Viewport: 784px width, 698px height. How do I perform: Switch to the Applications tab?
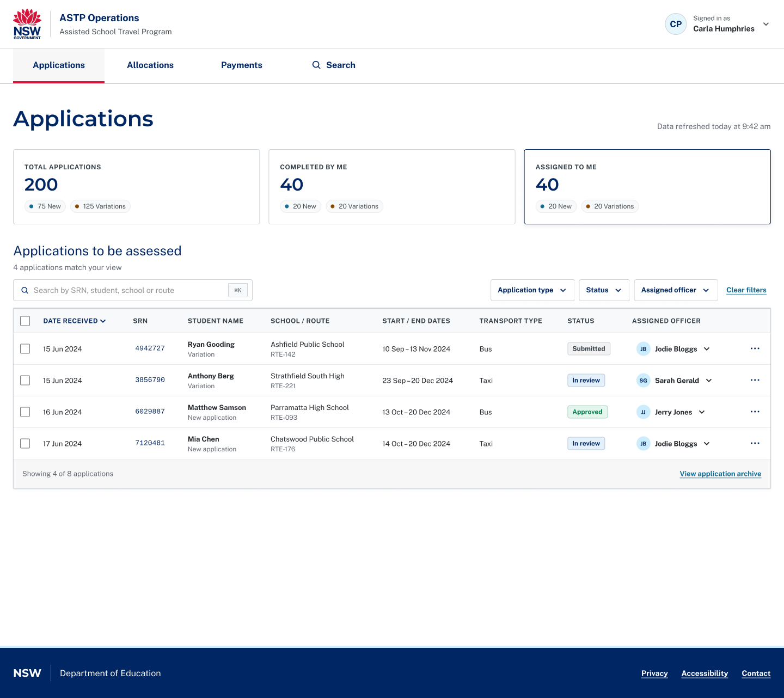(x=59, y=65)
